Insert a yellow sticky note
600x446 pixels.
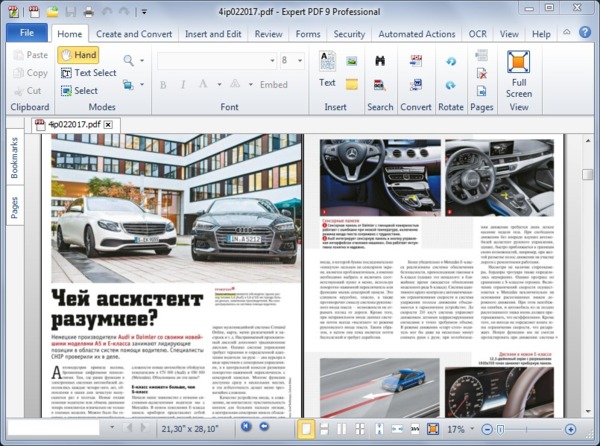click(352, 85)
